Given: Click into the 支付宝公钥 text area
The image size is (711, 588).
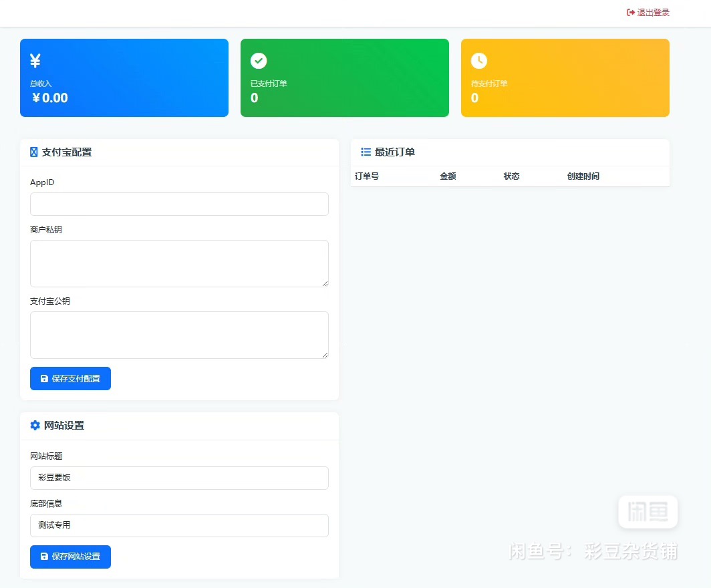Looking at the screenshot, I should pos(179,335).
